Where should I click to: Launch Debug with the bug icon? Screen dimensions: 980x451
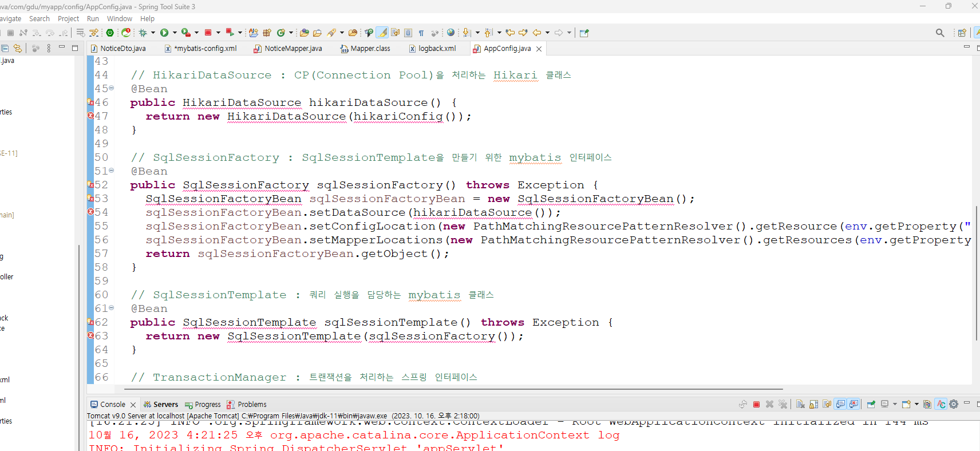pyautogui.click(x=143, y=33)
